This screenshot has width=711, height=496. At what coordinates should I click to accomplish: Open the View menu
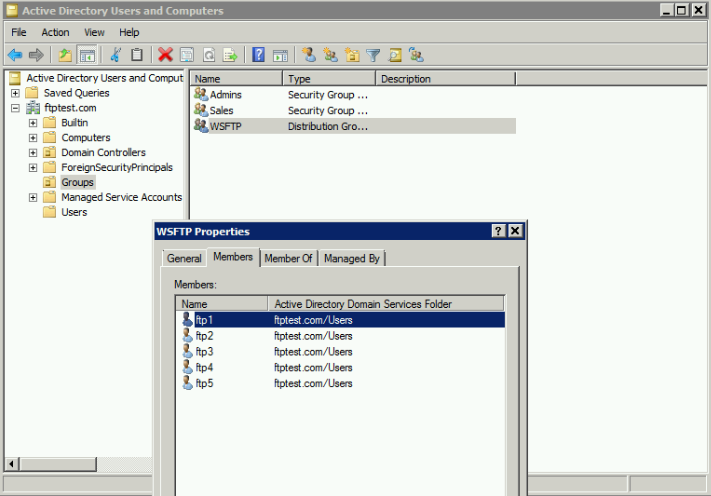pyautogui.click(x=94, y=32)
